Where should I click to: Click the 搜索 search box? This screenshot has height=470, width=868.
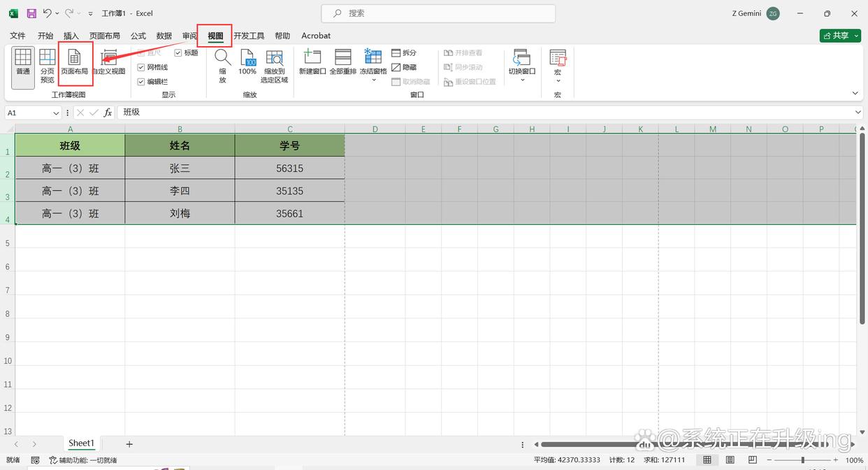tap(438, 13)
